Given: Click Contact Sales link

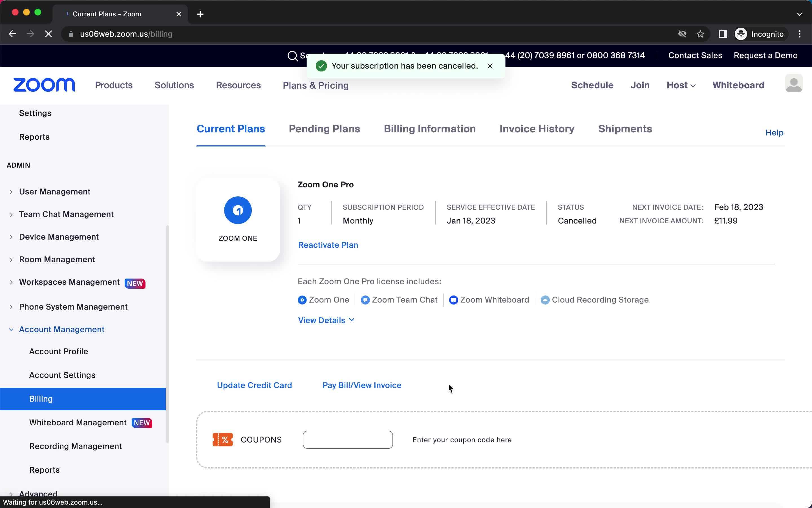Looking at the screenshot, I should 695,55.
